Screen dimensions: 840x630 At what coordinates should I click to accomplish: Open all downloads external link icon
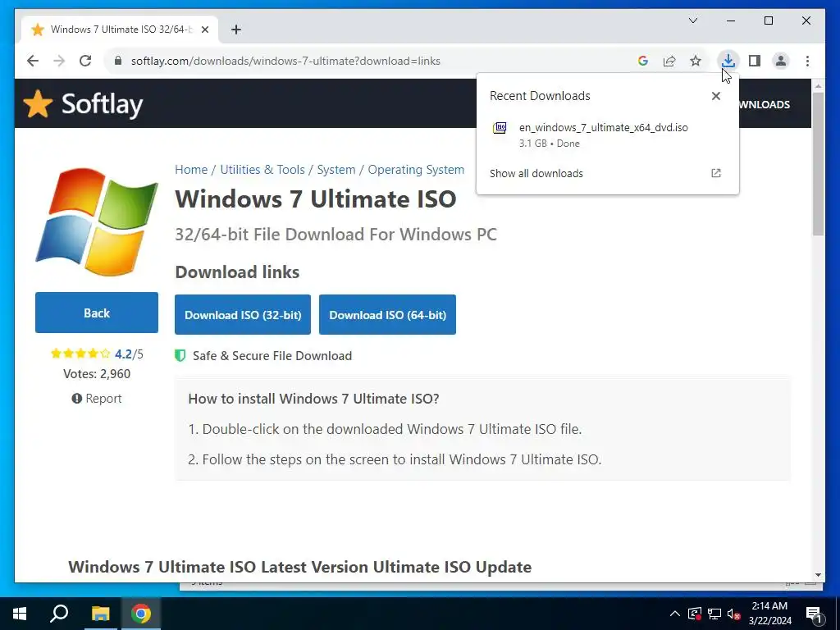point(715,173)
